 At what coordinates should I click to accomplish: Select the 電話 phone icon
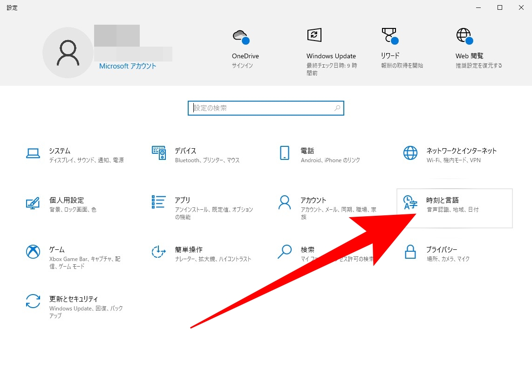pos(284,153)
